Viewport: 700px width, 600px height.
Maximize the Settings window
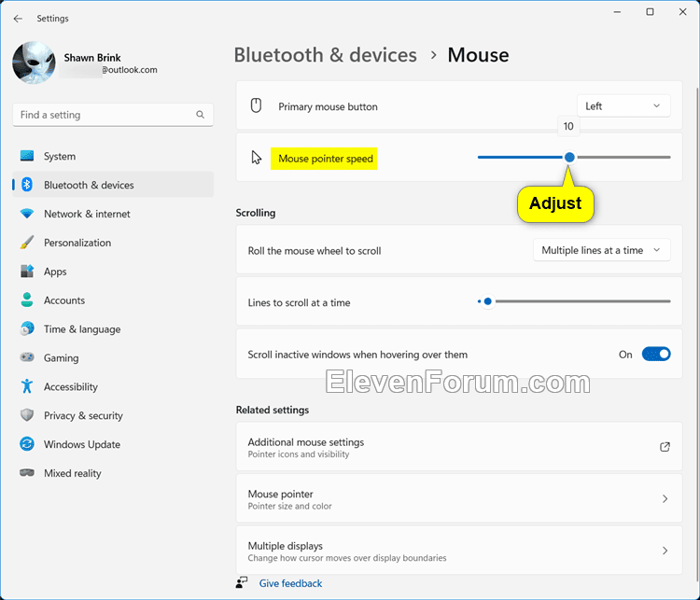pyautogui.click(x=650, y=12)
